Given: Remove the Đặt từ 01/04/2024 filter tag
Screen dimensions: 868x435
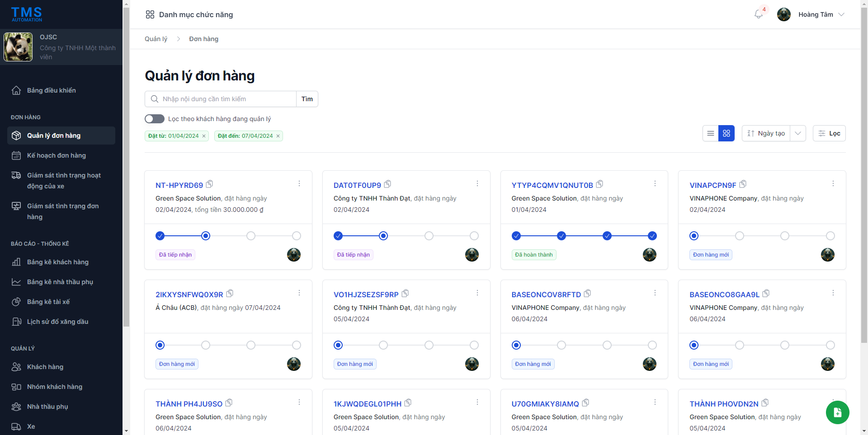Looking at the screenshot, I should 204,136.
